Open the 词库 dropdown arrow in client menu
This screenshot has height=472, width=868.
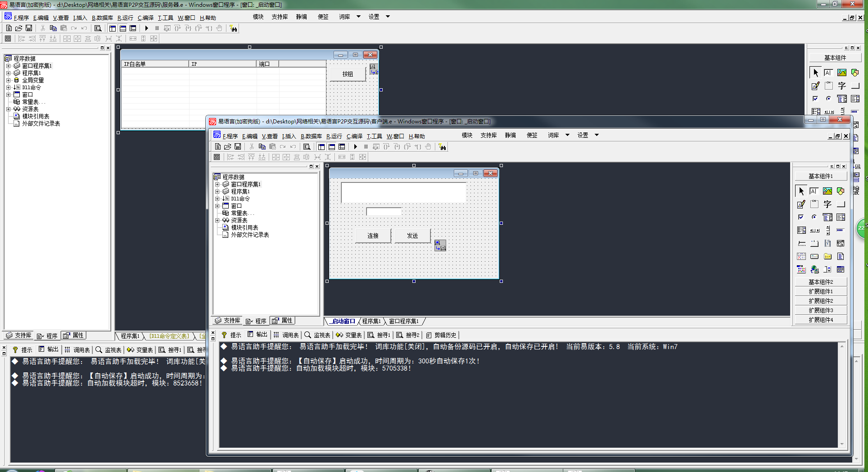[567, 135]
